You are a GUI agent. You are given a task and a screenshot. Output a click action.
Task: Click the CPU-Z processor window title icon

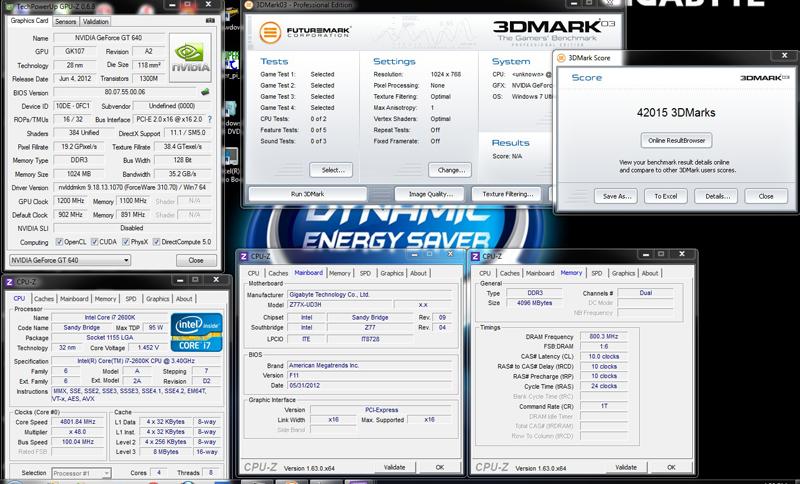9,282
